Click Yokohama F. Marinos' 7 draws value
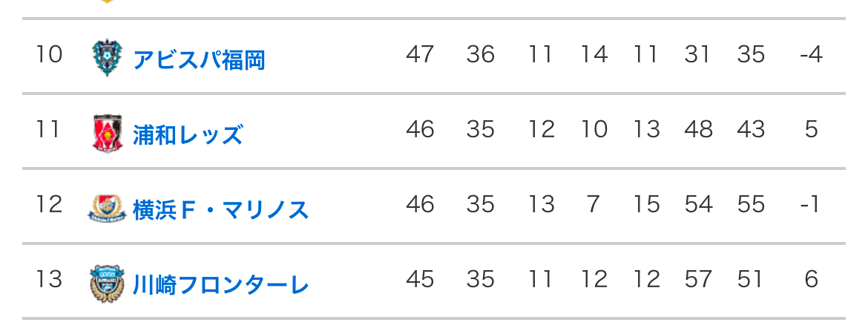This screenshot has width=868, height=334. [x=593, y=205]
